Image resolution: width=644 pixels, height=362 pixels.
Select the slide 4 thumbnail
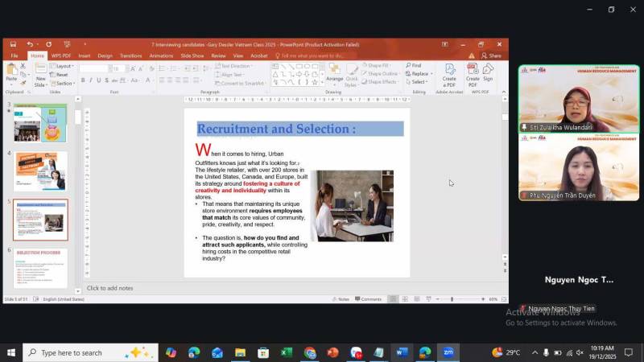click(x=40, y=171)
